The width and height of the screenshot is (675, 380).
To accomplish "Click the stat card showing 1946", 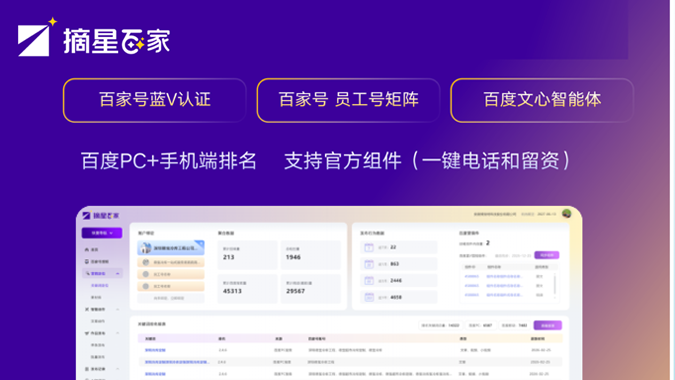I will click(310, 254).
